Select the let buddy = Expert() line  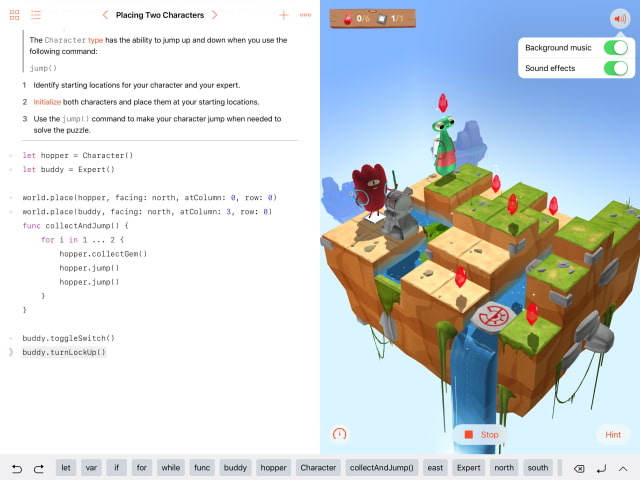click(69, 169)
